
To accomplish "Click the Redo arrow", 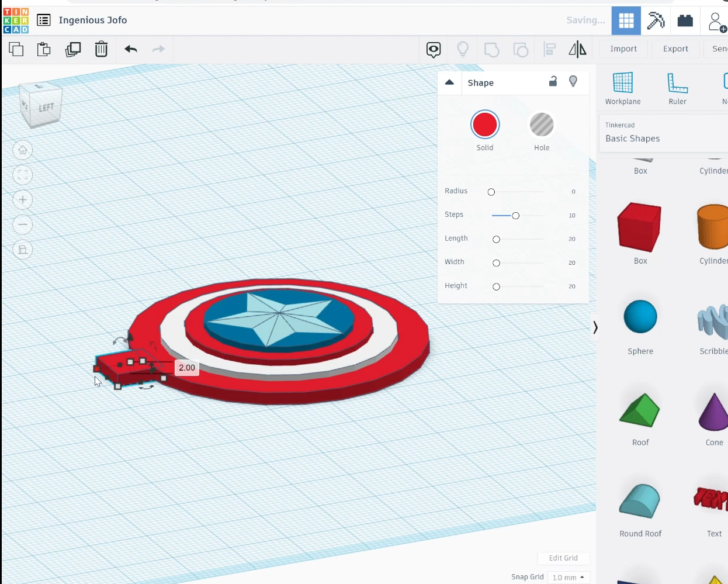I will pos(158,49).
